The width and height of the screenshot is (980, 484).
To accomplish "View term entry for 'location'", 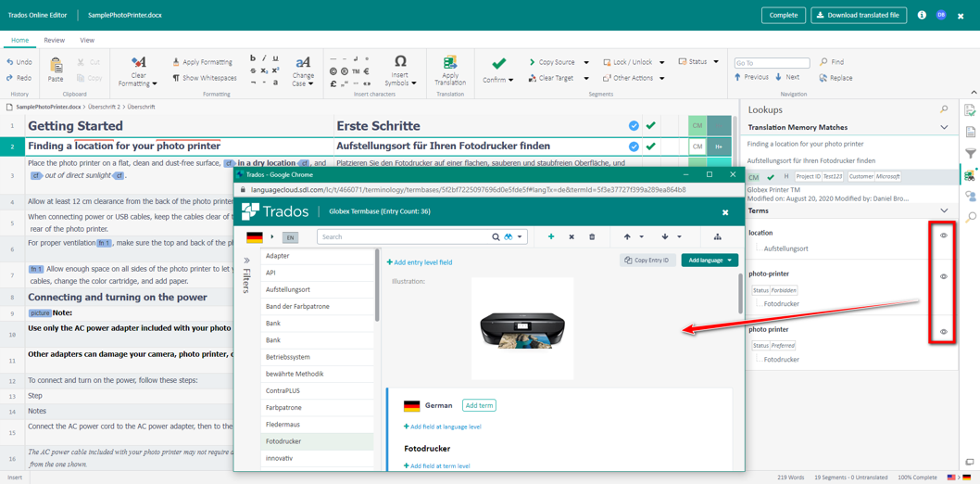I will click(944, 236).
